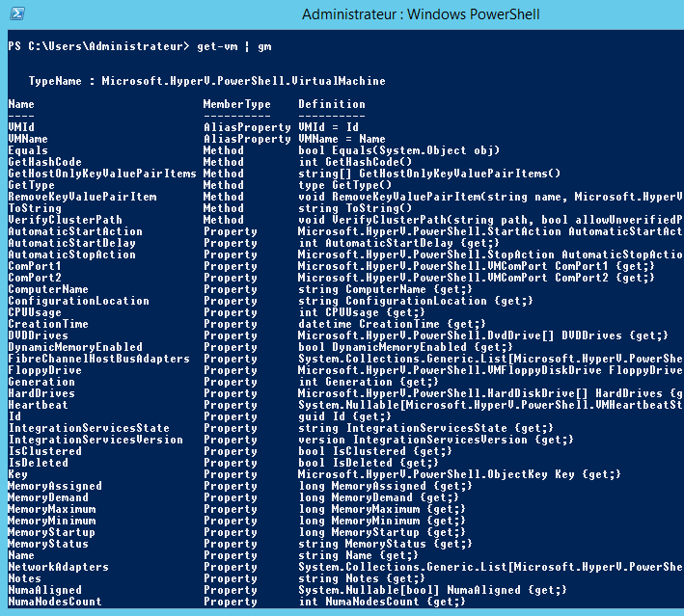Click the TypeName VirtualMachine line
The width and height of the screenshot is (684, 616).
click(x=206, y=81)
